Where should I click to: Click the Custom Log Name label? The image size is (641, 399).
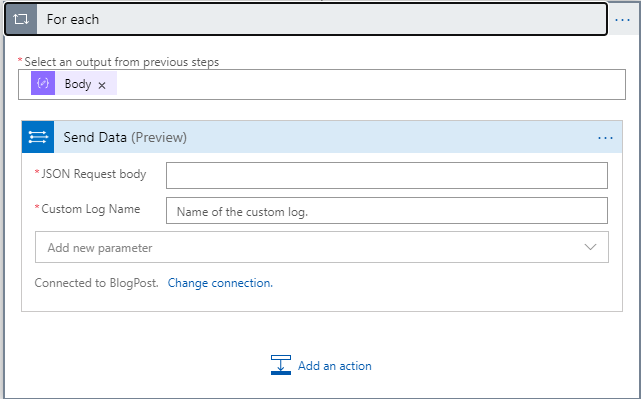coord(91,209)
